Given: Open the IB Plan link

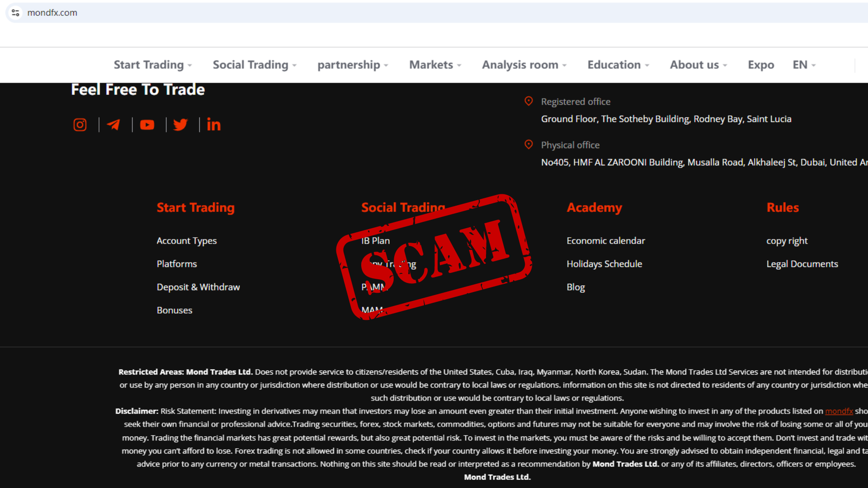Looking at the screenshot, I should coord(375,241).
